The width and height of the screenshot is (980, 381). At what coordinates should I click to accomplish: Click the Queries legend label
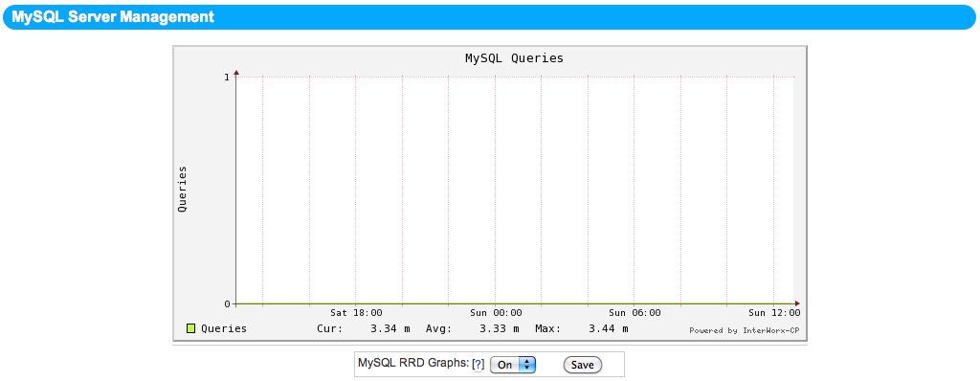(x=224, y=328)
